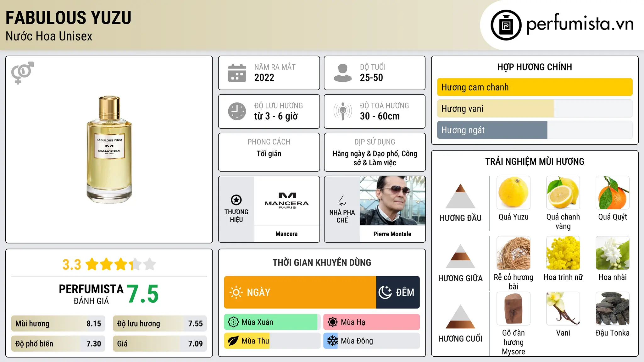Click the Ngày daytime usage bar

click(x=300, y=292)
